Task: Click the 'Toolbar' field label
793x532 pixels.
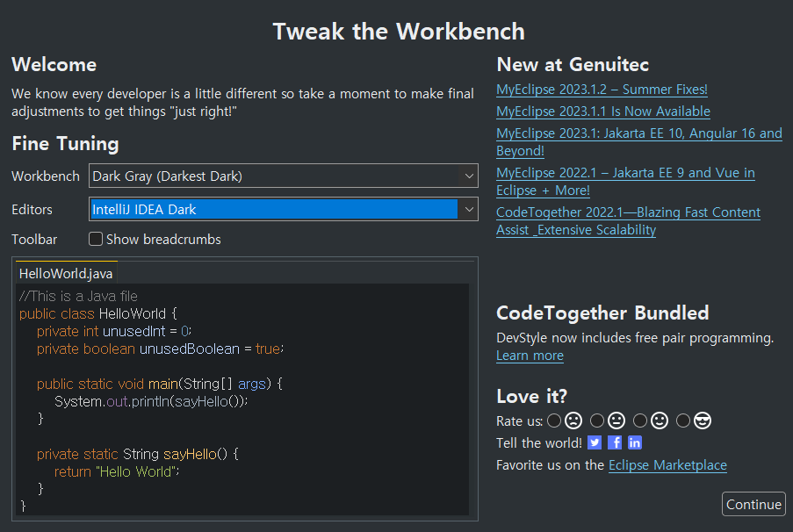Action: tap(34, 239)
